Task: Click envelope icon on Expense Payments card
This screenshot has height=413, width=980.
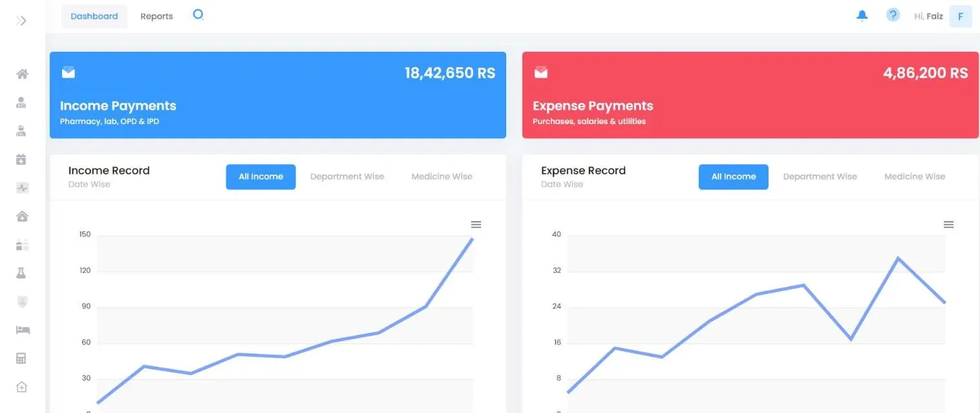Action: [x=541, y=72]
